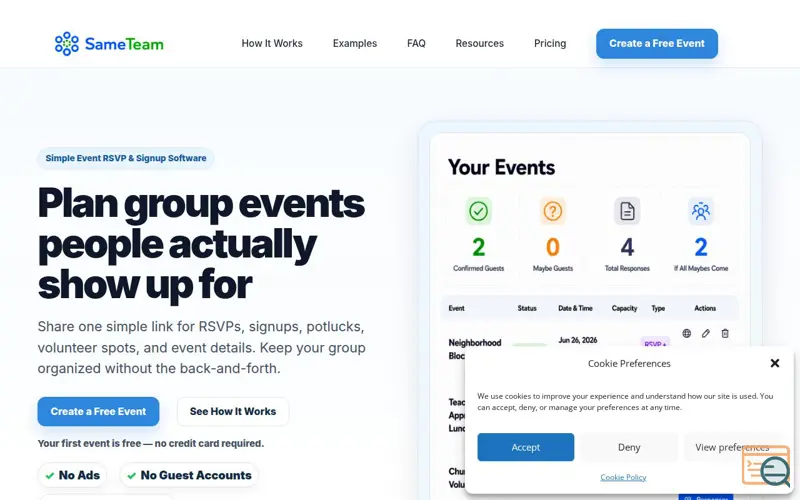Image resolution: width=800 pixels, height=500 pixels.
Task: Open the Examples nav link
Action: [x=355, y=43]
